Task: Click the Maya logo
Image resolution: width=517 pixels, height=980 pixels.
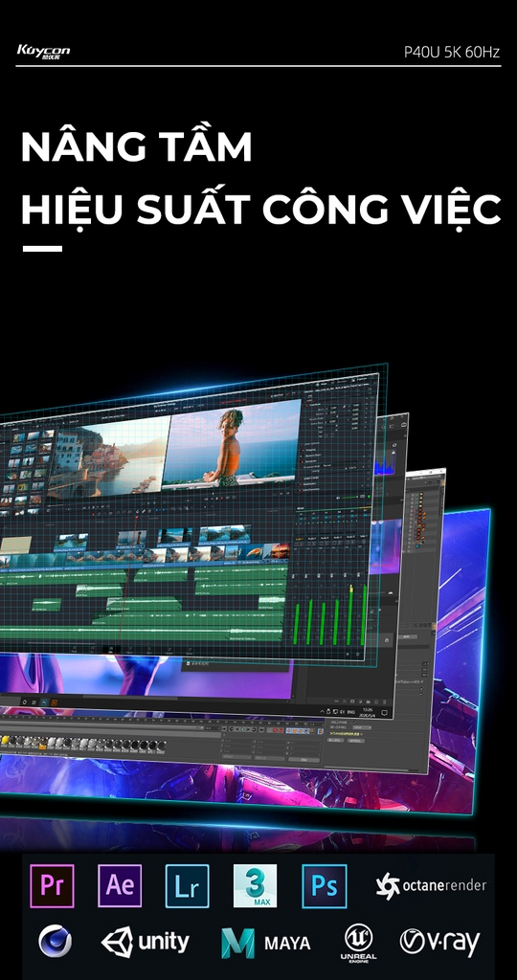Action: click(x=266, y=943)
